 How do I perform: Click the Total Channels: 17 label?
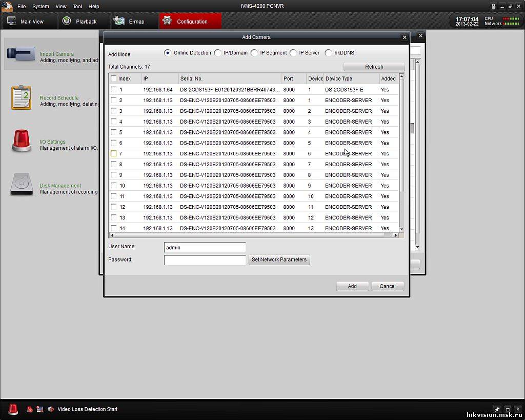pos(129,67)
